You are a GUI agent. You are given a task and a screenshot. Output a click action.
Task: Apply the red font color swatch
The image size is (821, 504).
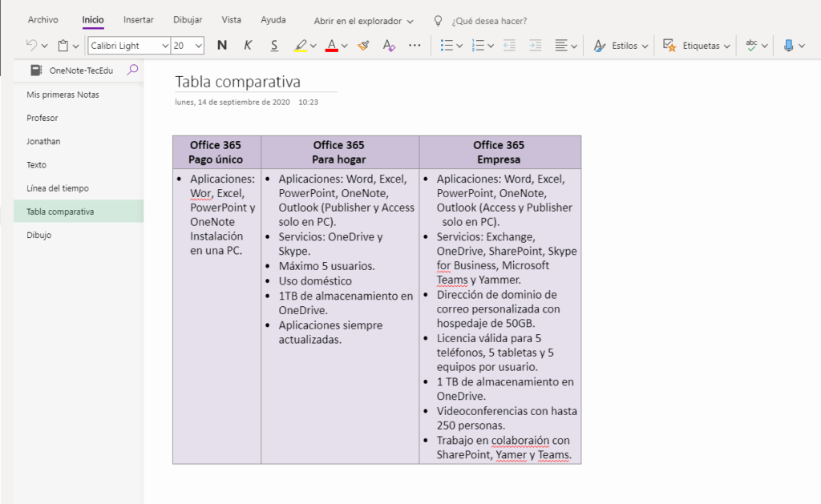[x=332, y=46]
